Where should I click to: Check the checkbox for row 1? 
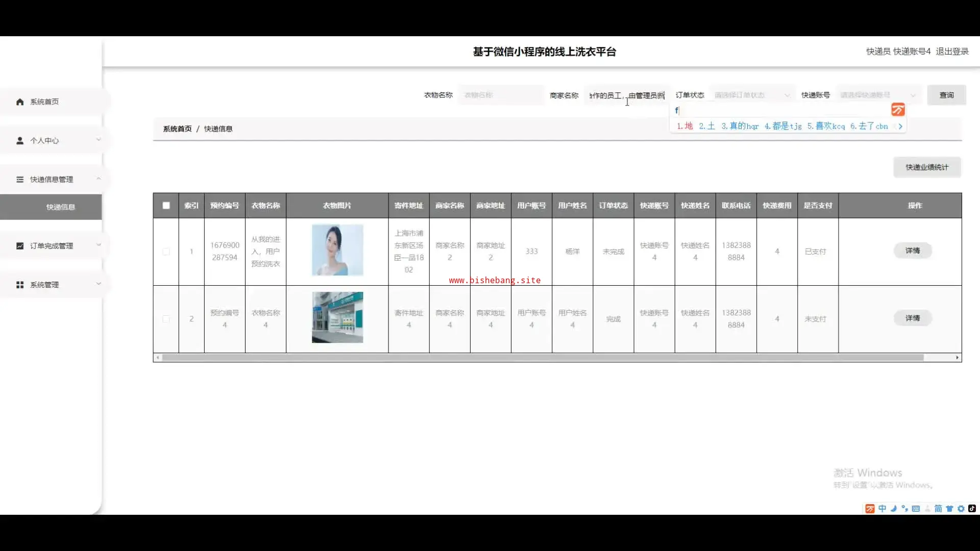(166, 252)
